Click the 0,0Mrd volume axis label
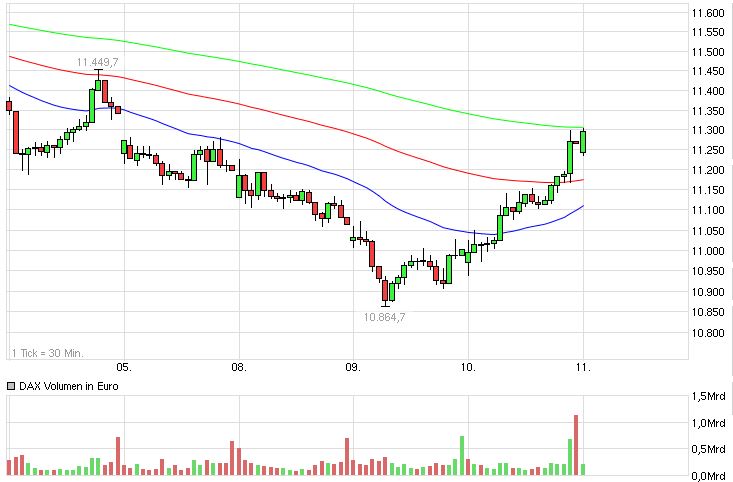Screen dimensions: 733x482 pyautogui.click(x=711, y=474)
